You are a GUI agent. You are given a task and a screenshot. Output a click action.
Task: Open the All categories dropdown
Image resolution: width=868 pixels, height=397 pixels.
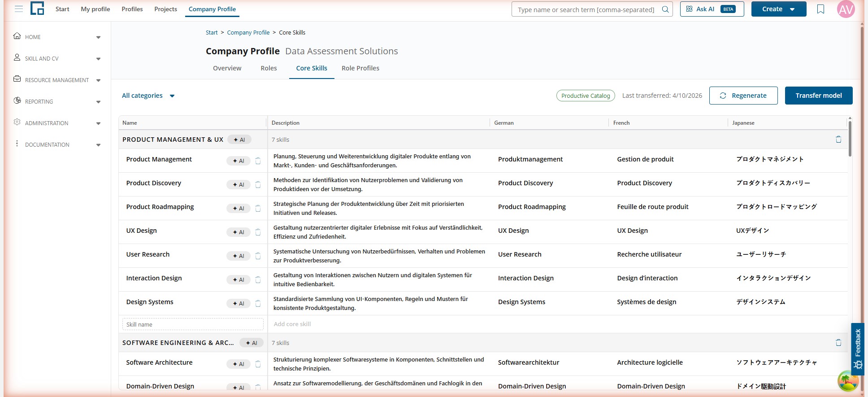(148, 96)
